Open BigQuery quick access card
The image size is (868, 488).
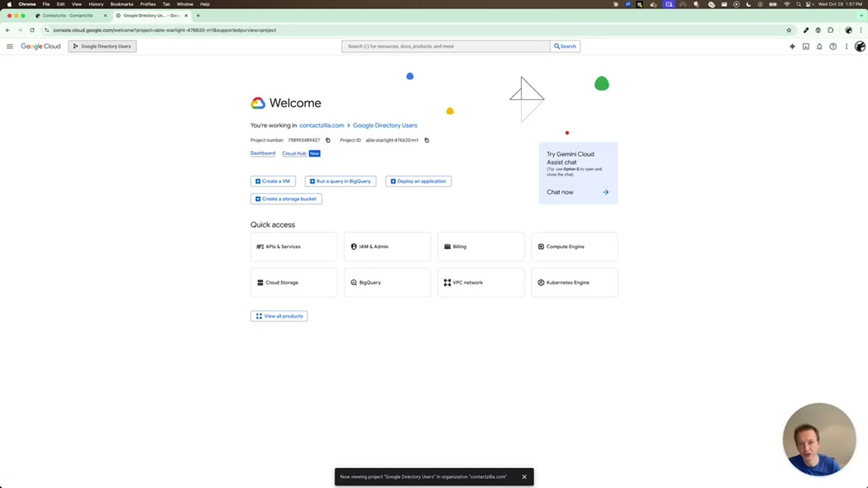[387, 282]
